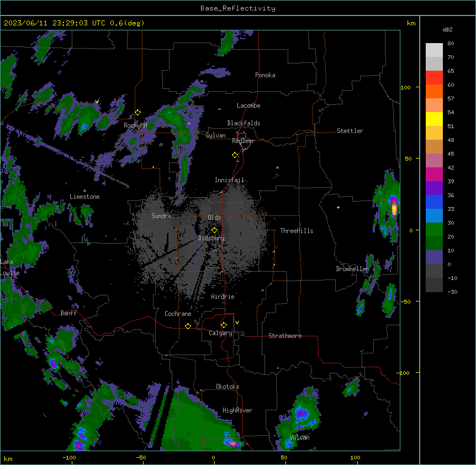Pick the purple 39-36 dBZ legend swatch

pyautogui.click(x=434, y=188)
